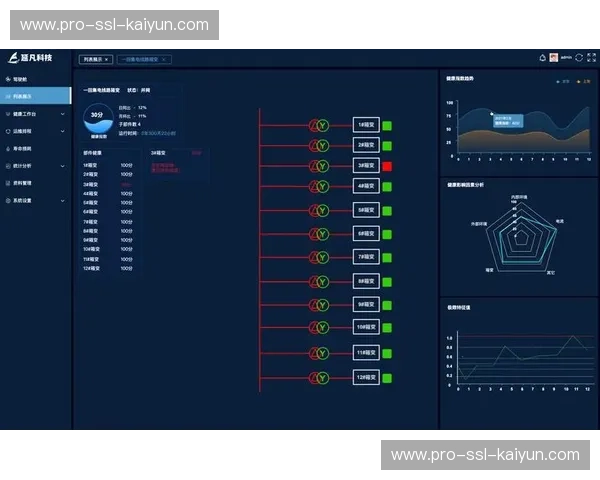
Task: Select the red status indicator for 3#箱变
Action: point(387,166)
